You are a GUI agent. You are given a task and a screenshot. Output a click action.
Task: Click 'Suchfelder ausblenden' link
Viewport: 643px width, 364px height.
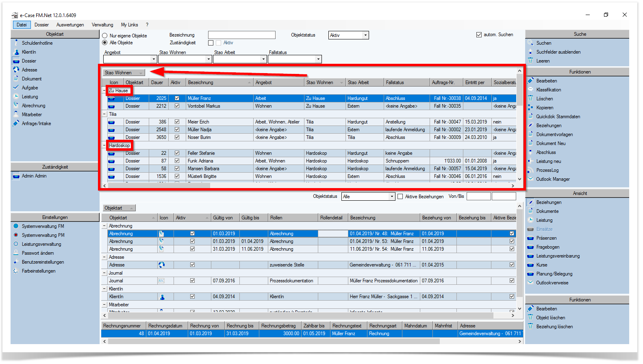click(558, 52)
